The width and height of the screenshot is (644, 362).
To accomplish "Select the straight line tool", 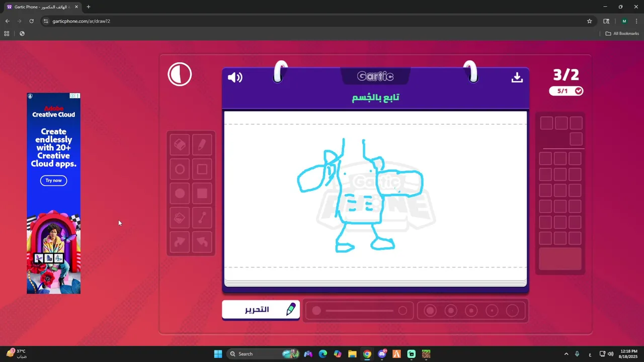I will click(202, 218).
